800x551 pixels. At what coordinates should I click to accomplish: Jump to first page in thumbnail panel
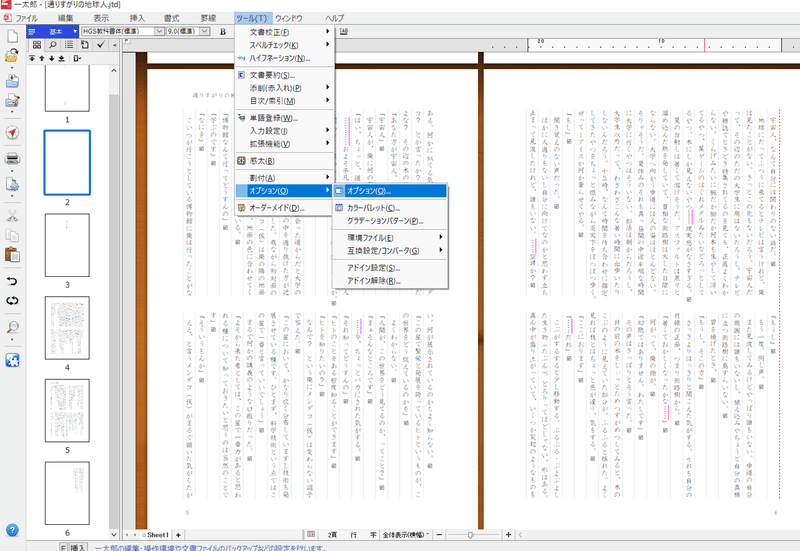pos(32,58)
